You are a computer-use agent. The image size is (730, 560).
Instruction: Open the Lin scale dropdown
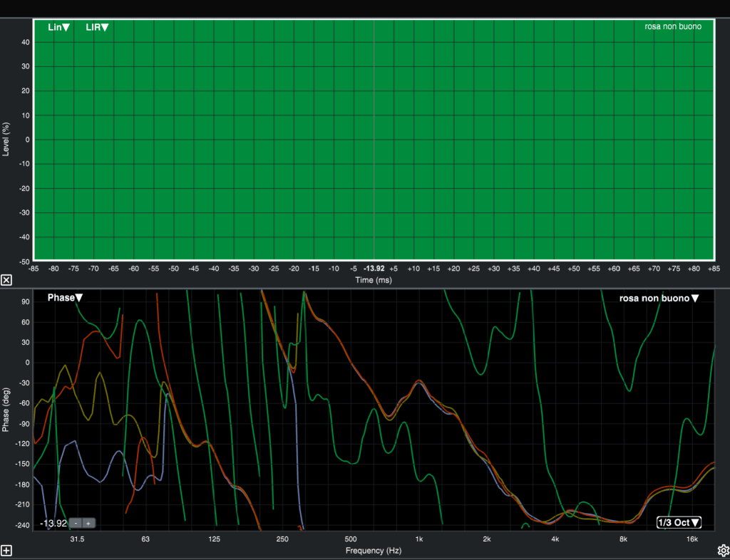[x=58, y=28]
